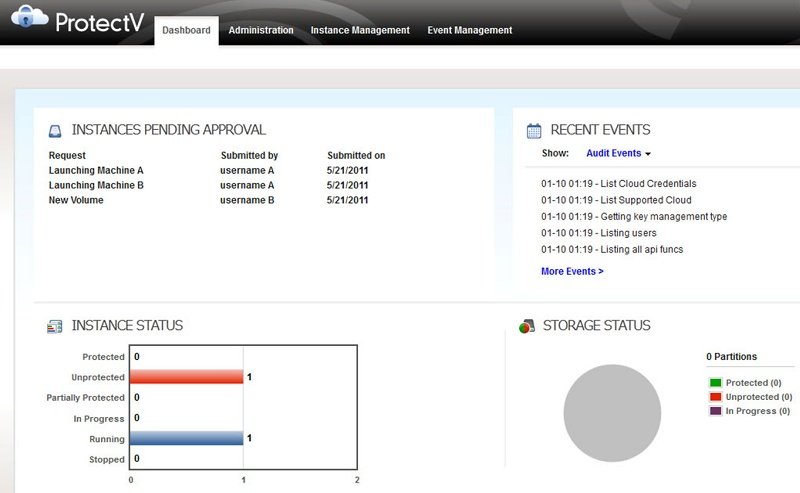Click the Instance Status panel icon
This screenshot has width=800, height=493.
pos(55,326)
